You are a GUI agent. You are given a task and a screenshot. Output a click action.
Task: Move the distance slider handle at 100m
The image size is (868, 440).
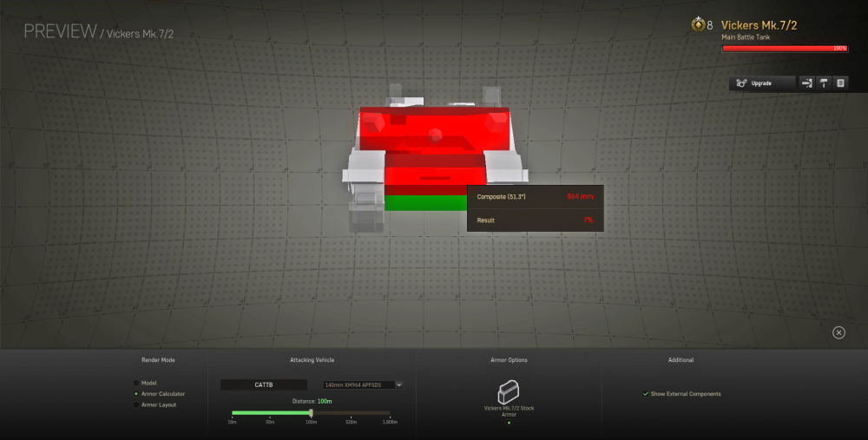pos(311,413)
